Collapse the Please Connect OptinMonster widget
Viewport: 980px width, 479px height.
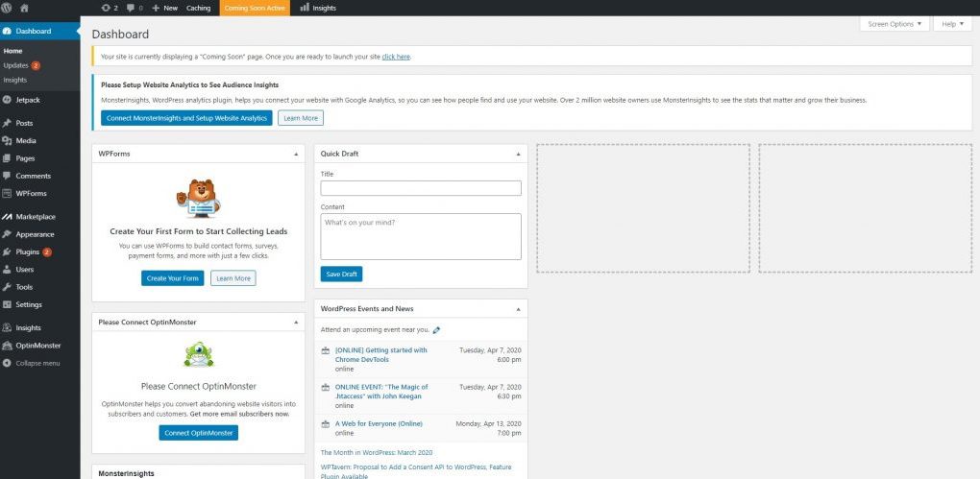tap(296, 323)
